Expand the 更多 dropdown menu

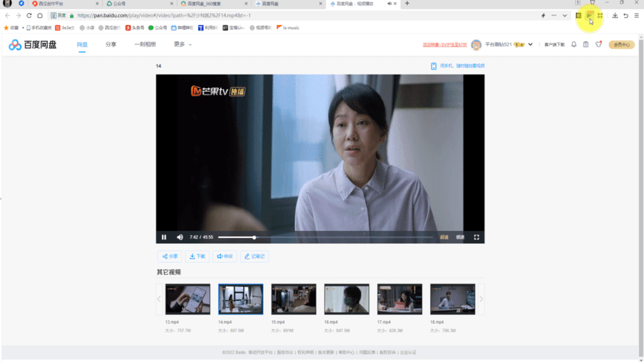183,44
